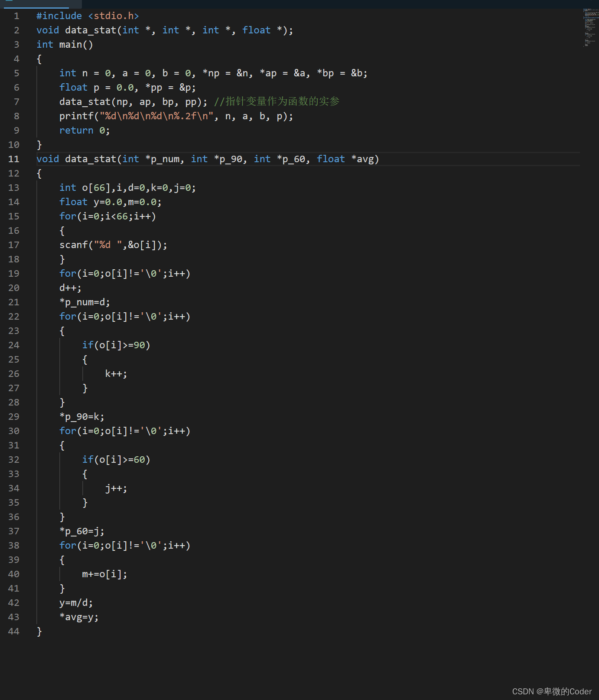
Task: Click the minimap code preview
Action: click(x=589, y=27)
